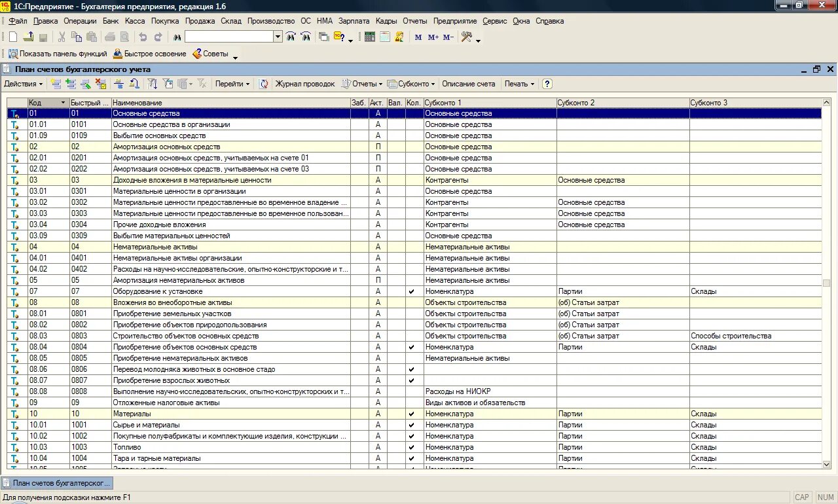This screenshot has height=504, width=838.
Task: Open the Перейти dropdown
Action: point(232,84)
